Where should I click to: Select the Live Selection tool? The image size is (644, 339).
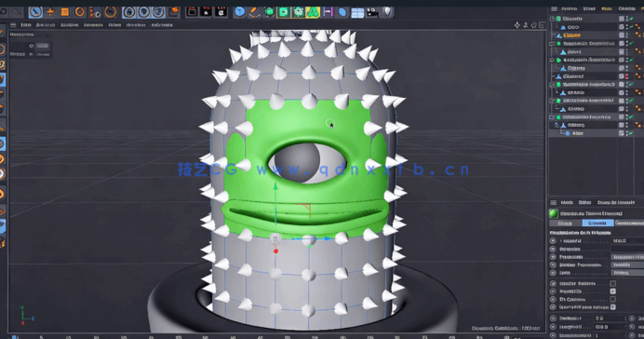35,12
